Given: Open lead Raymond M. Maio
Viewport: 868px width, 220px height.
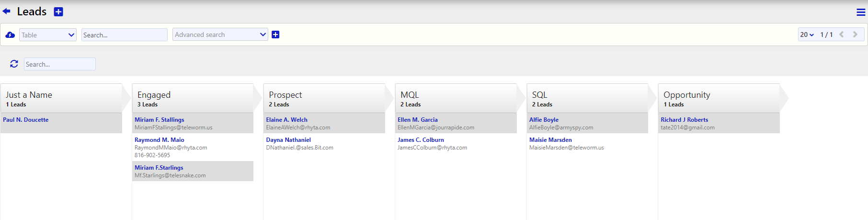Looking at the screenshot, I should (159, 140).
